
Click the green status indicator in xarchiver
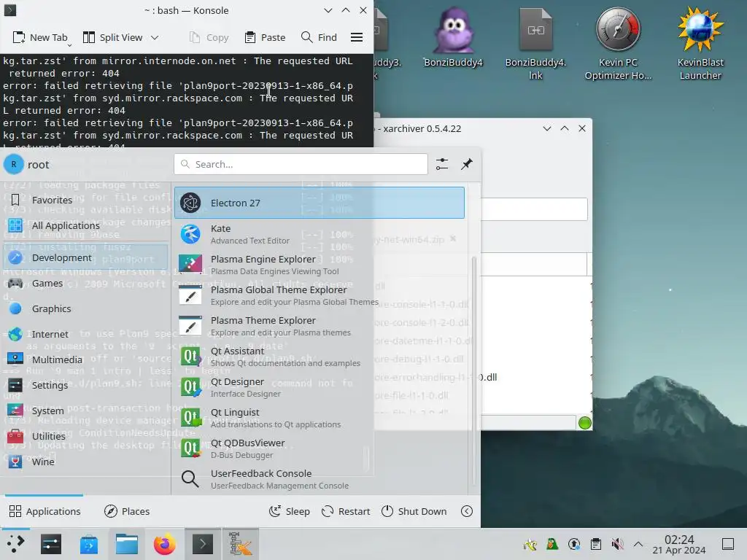click(x=584, y=423)
